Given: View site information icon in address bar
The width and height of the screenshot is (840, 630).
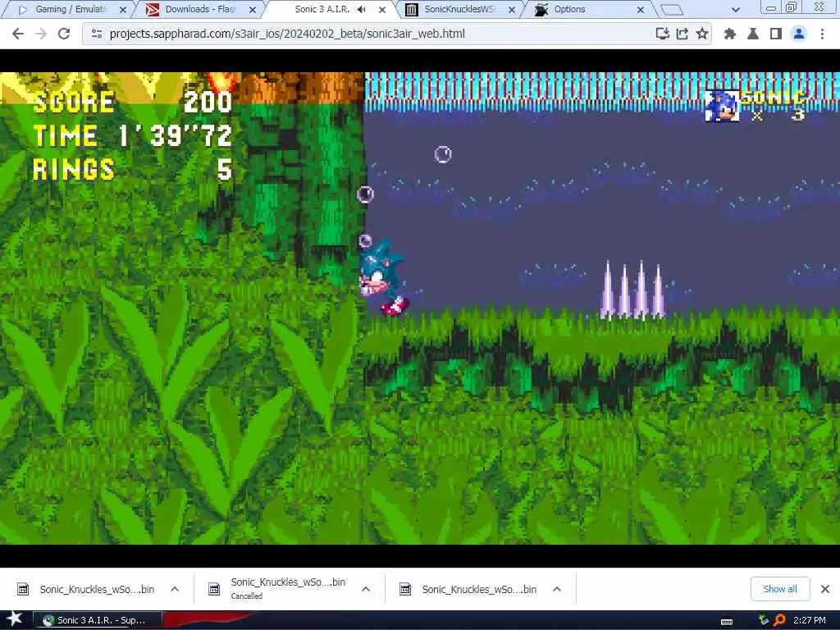Looking at the screenshot, I should 97,34.
